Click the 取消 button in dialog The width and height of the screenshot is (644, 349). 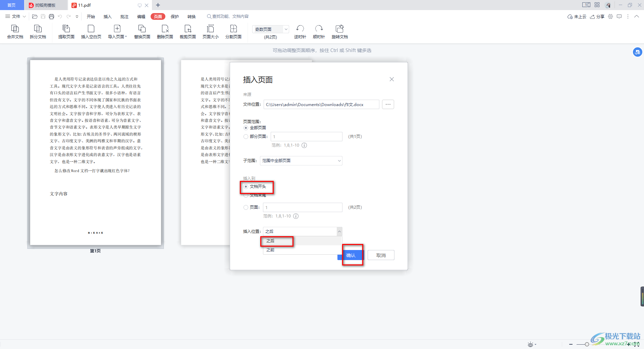(381, 255)
